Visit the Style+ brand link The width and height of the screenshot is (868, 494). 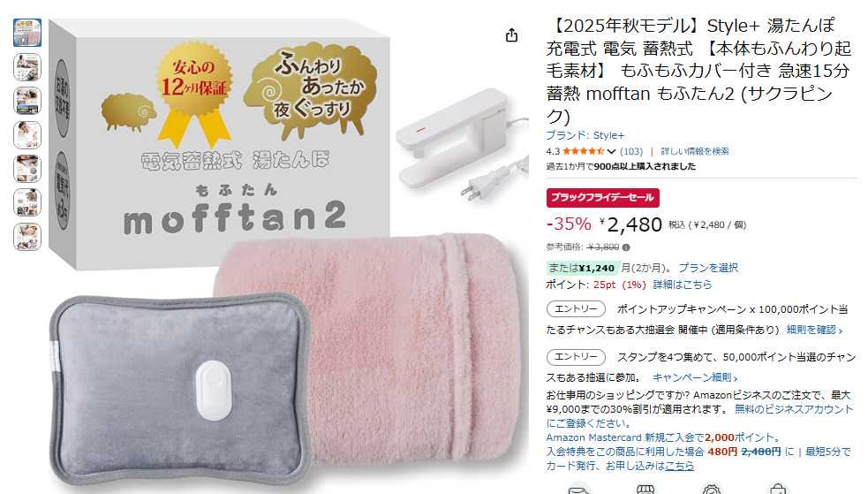tap(585, 135)
